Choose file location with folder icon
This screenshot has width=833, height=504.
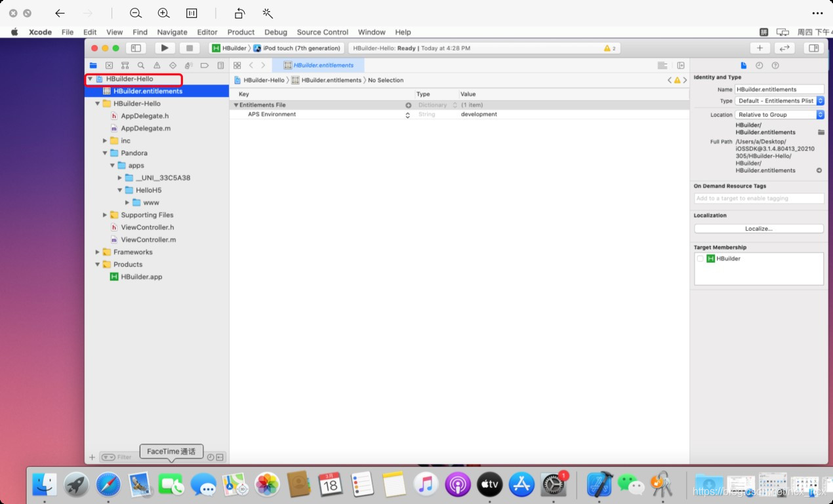coord(821,132)
